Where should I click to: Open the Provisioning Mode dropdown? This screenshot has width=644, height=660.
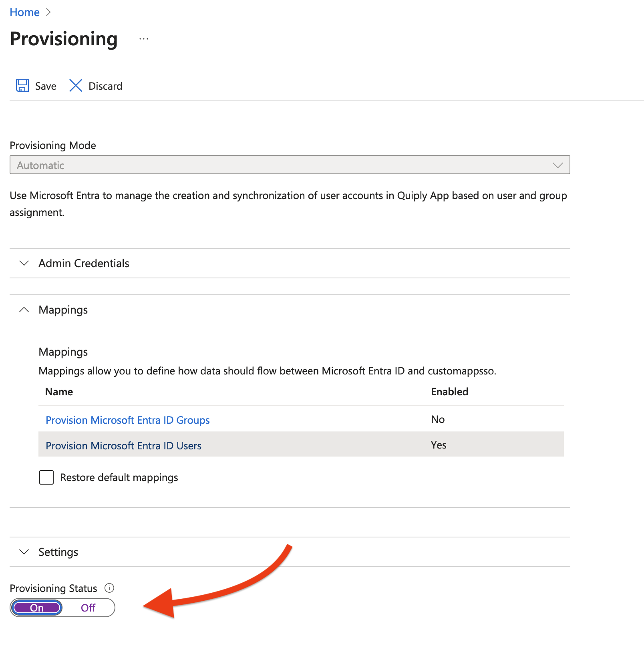point(290,165)
